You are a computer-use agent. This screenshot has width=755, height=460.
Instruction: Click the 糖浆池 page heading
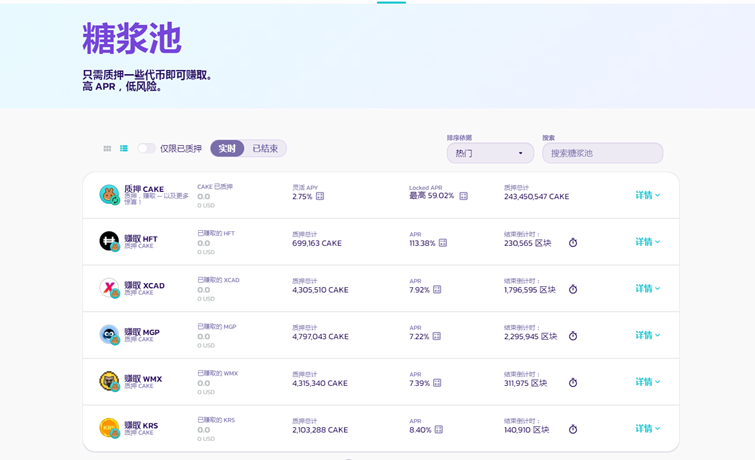[132, 38]
